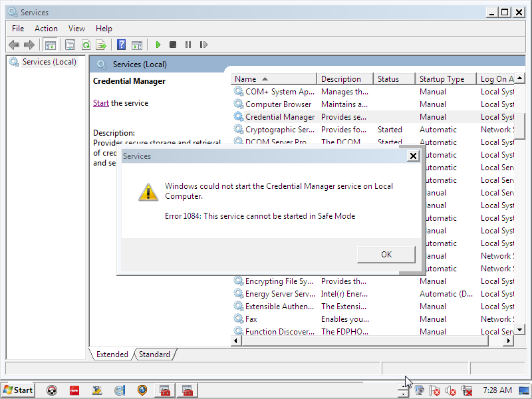Click the scroll down arrow of list

click(x=520, y=329)
